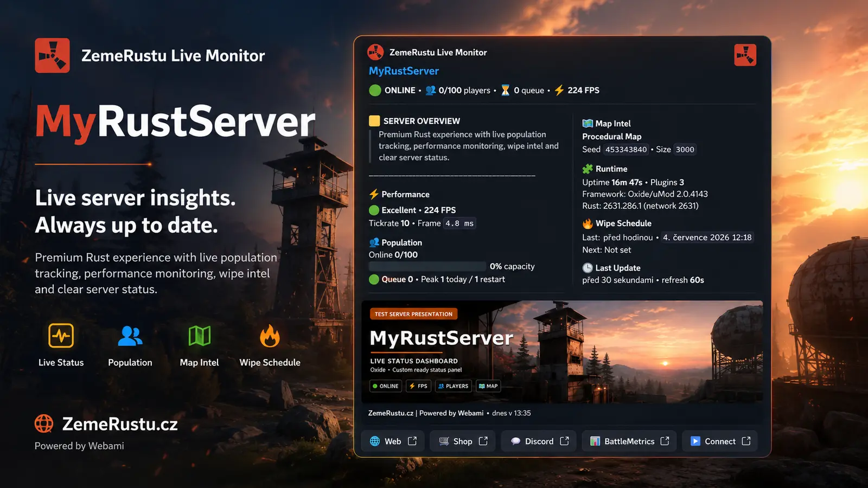
Task: Click the seed value 453343840
Action: point(626,149)
